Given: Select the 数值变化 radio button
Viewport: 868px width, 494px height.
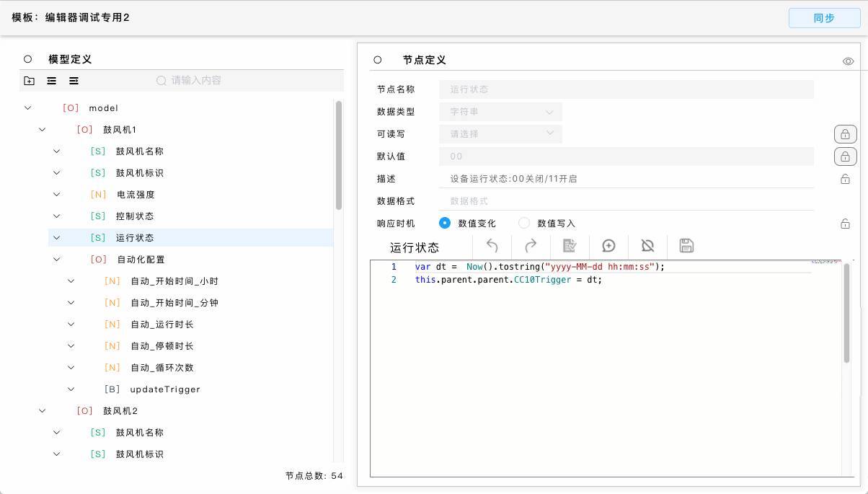Looking at the screenshot, I should click(x=445, y=224).
